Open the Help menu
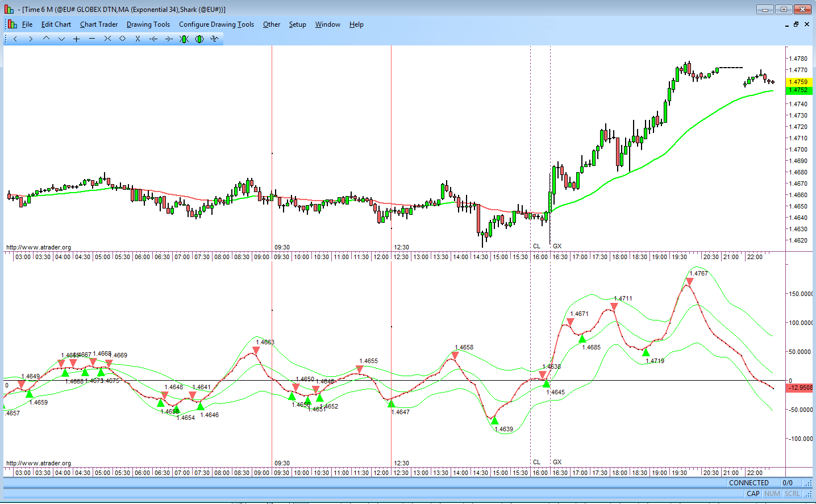 coord(356,24)
